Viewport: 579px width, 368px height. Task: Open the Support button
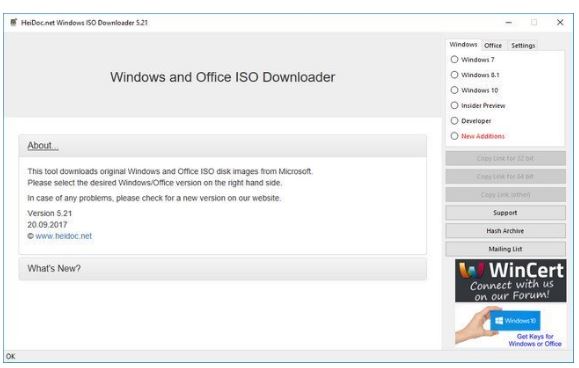(x=505, y=213)
